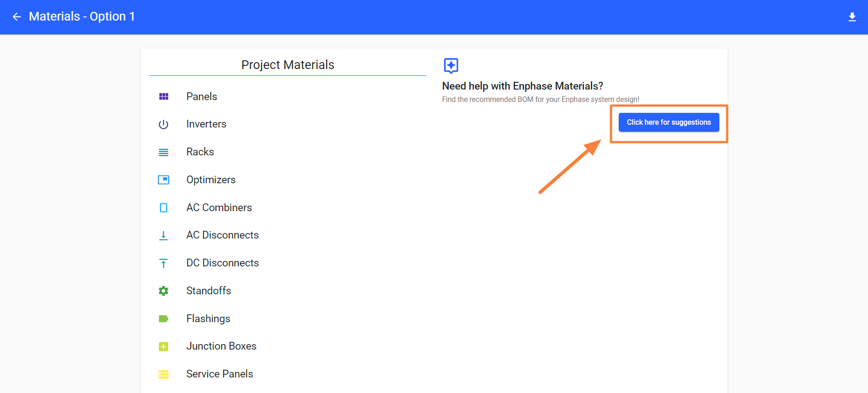868x393 pixels.
Task: Click the Materials - Option 1 title
Action: [82, 17]
